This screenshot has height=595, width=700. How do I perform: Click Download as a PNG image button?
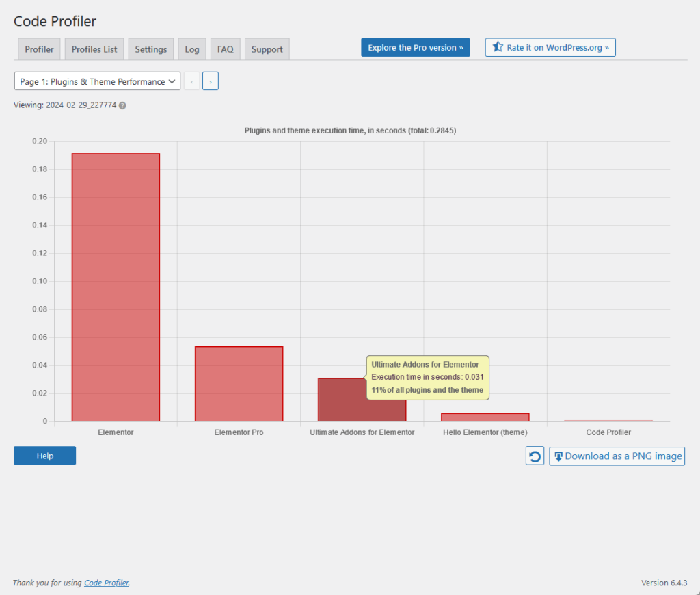coord(617,456)
